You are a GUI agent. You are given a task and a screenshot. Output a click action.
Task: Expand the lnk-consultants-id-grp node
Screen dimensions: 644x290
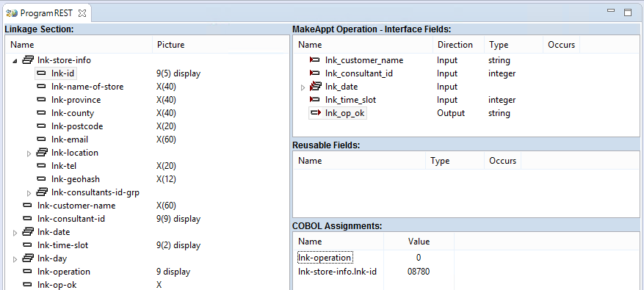(x=29, y=192)
